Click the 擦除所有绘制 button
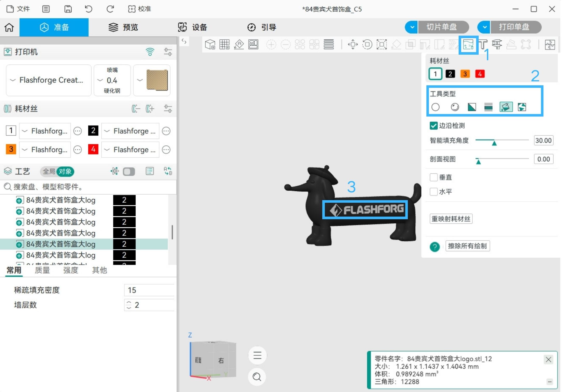The image size is (588, 392). (467, 246)
